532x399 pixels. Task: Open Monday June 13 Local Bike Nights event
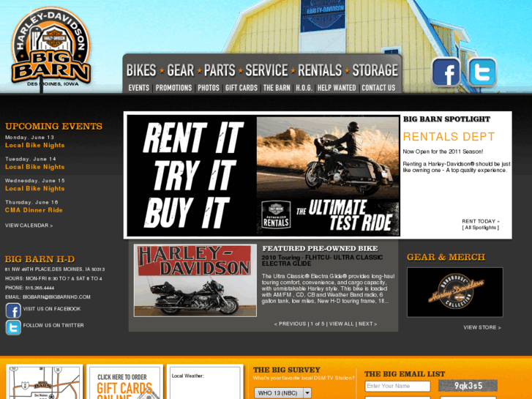34,146
